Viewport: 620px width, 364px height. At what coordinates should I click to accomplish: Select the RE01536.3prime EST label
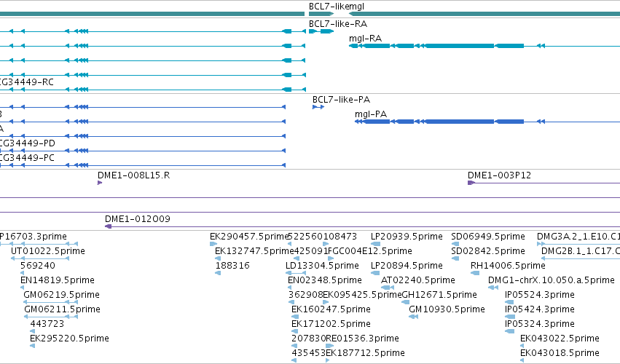(x=362, y=339)
